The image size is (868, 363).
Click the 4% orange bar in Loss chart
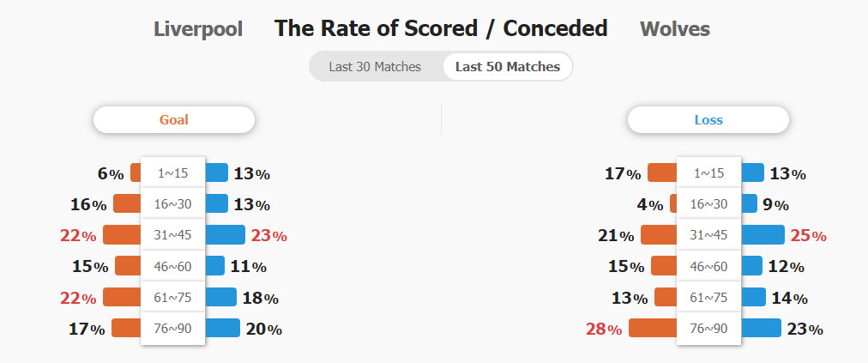(673, 203)
